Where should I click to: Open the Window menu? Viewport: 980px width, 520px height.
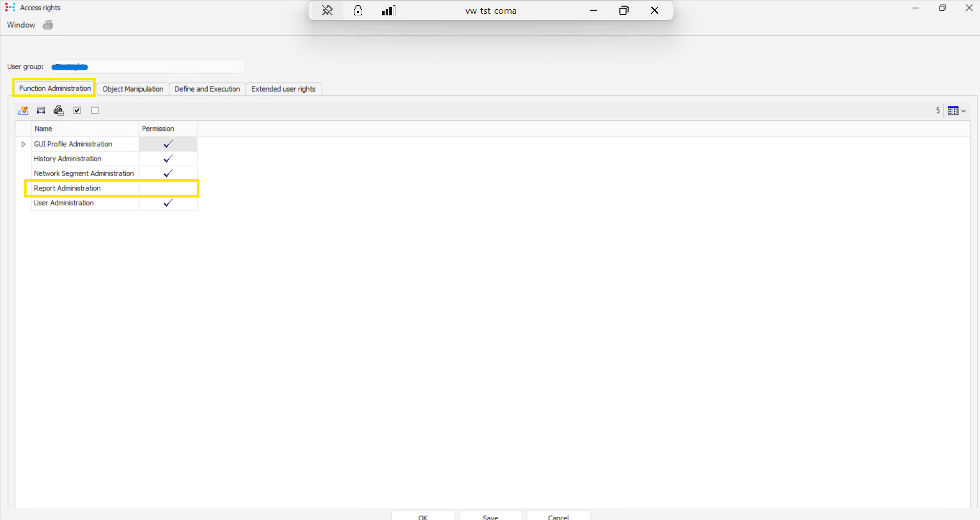[x=21, y=25]
